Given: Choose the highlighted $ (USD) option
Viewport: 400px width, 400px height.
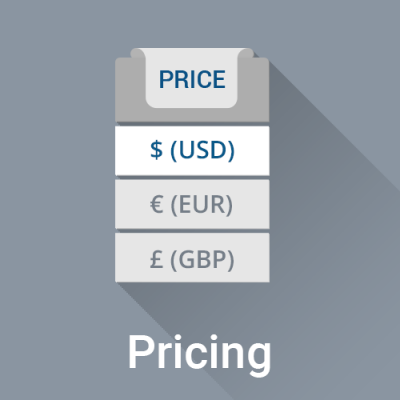Looking at the screenshot, I should (192, 150).
